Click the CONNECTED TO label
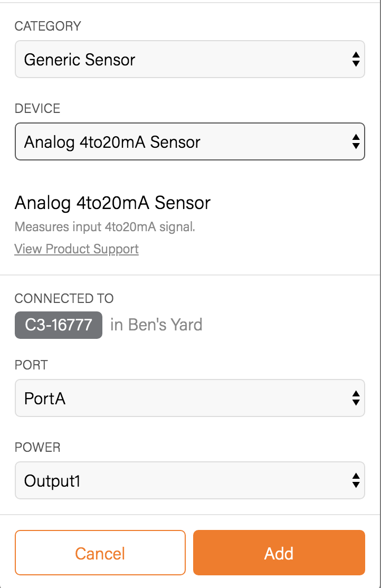The image size is (381, 588). pos(64,298)
